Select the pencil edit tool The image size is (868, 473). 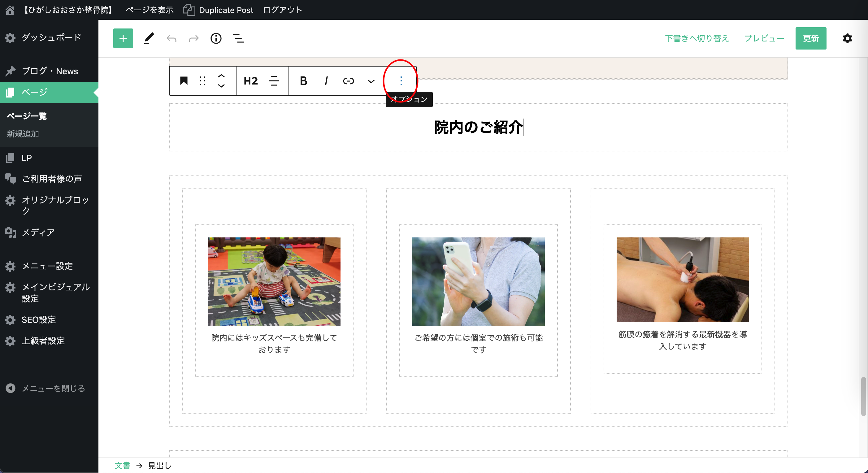(x=149, y=38)
